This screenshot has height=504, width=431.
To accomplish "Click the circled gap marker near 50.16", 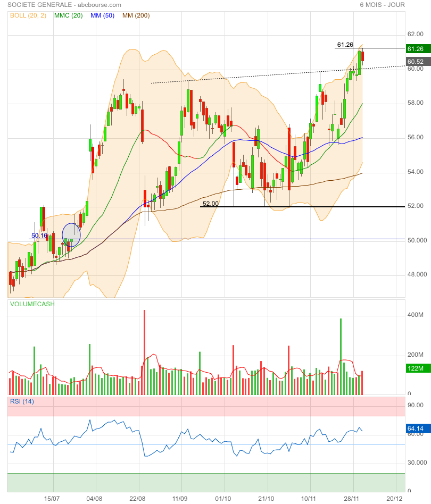I will [x=71, y=235].
